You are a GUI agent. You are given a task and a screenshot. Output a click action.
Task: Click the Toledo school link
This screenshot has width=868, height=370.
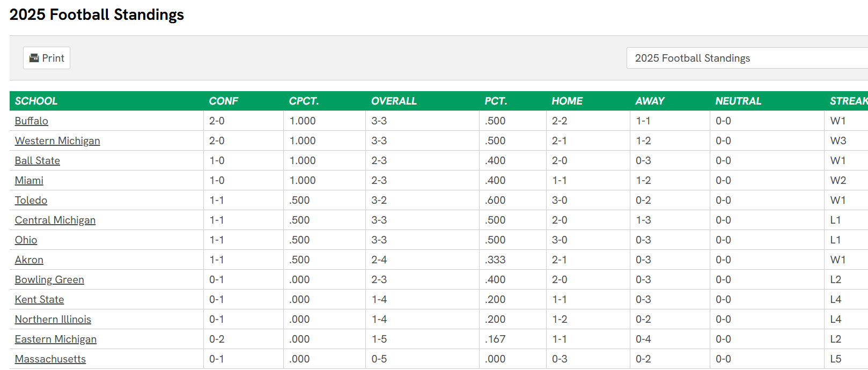tap(31, 200)
